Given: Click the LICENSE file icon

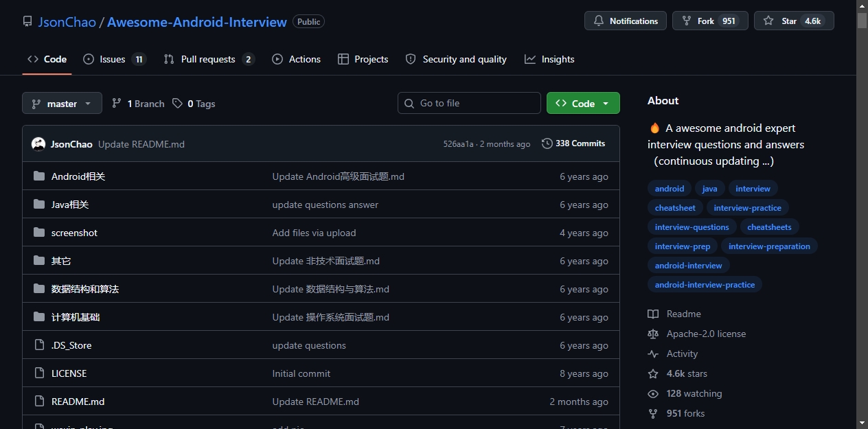Looking at the screenshot, I should pos(39,373).
